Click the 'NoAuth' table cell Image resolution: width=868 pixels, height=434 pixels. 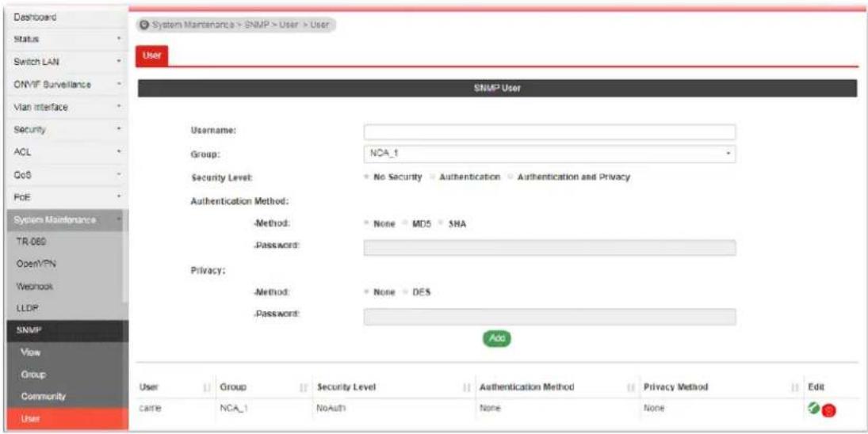pyautogui.click(x=331, y=409)
